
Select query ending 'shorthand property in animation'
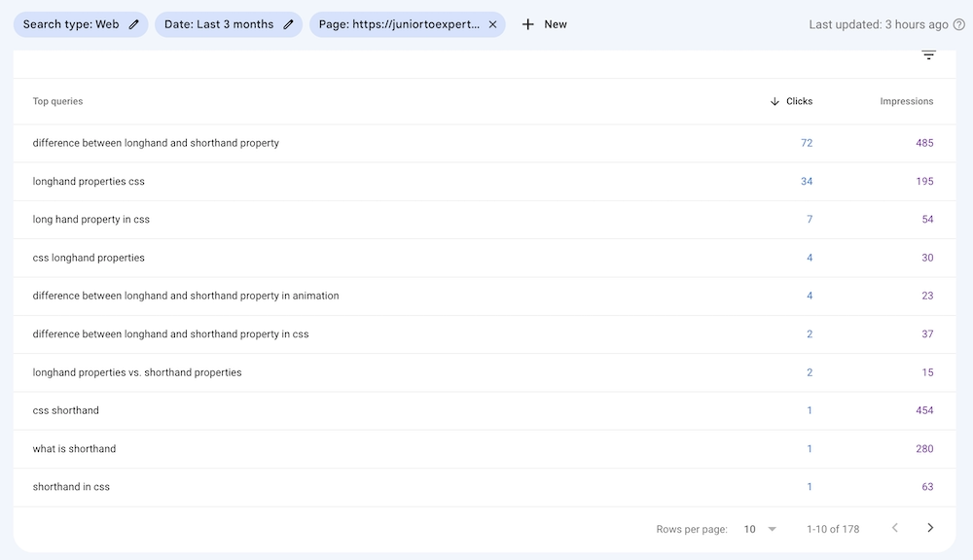tap(186, 296)
